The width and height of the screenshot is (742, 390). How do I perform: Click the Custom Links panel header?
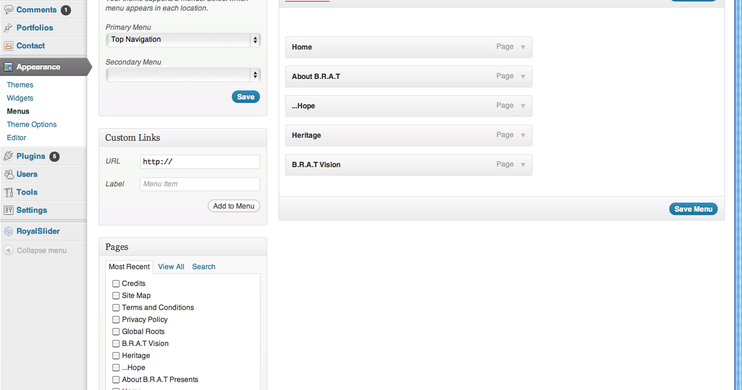tap(183, 138)
